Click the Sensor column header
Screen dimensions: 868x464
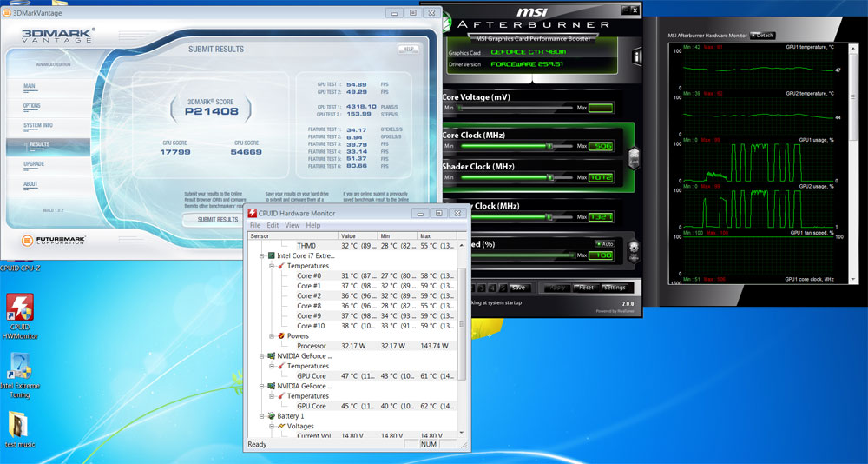point(293,235)
